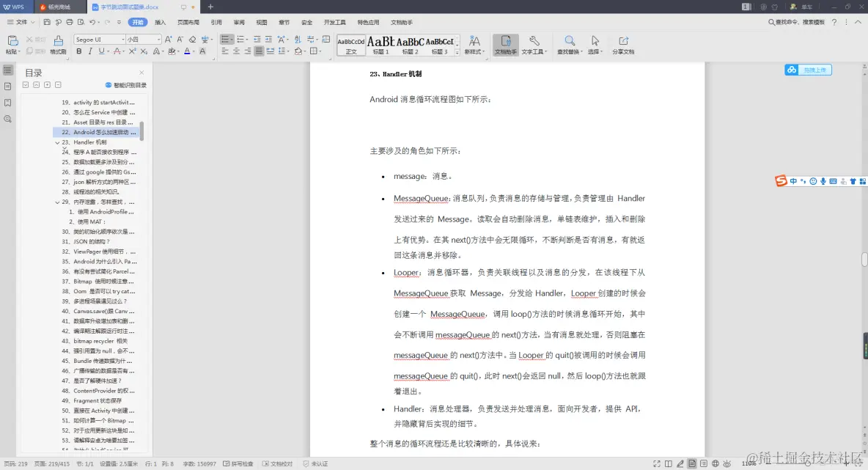Open the 文字工具 (Text Tools) icon
Screen dimensions: 868x470
coord(534,44)
